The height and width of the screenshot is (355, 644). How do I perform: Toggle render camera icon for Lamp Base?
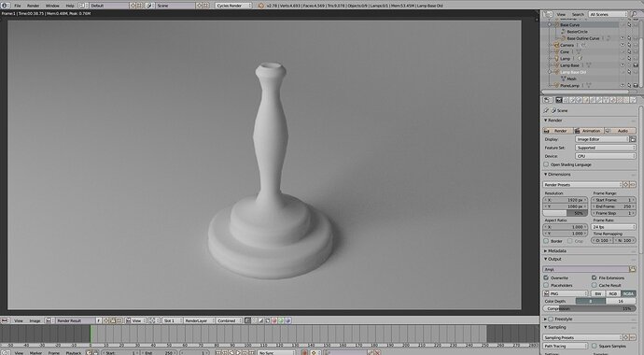(x=636, y=65)
